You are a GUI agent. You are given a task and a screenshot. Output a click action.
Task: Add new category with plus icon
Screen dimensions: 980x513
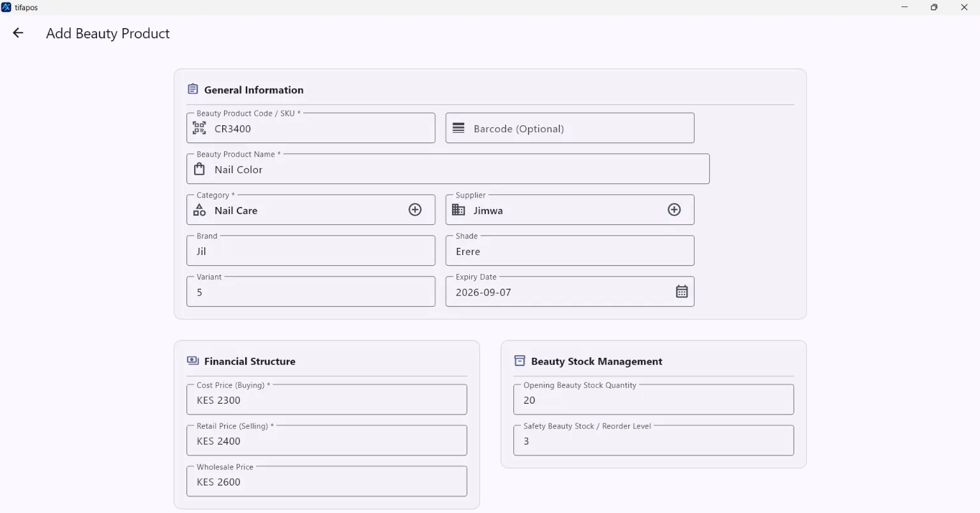[x=415, y=210]
